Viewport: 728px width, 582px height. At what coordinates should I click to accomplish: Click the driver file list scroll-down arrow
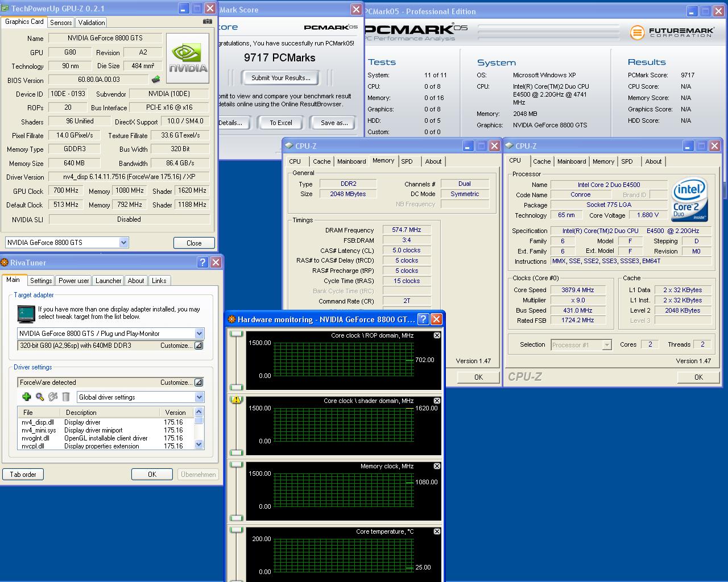tap(198, 444)
